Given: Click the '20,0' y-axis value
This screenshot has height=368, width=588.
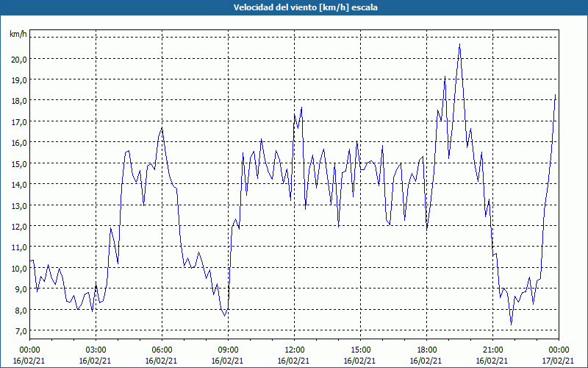Looking at the screenshot, I should [x=20, y=59].
